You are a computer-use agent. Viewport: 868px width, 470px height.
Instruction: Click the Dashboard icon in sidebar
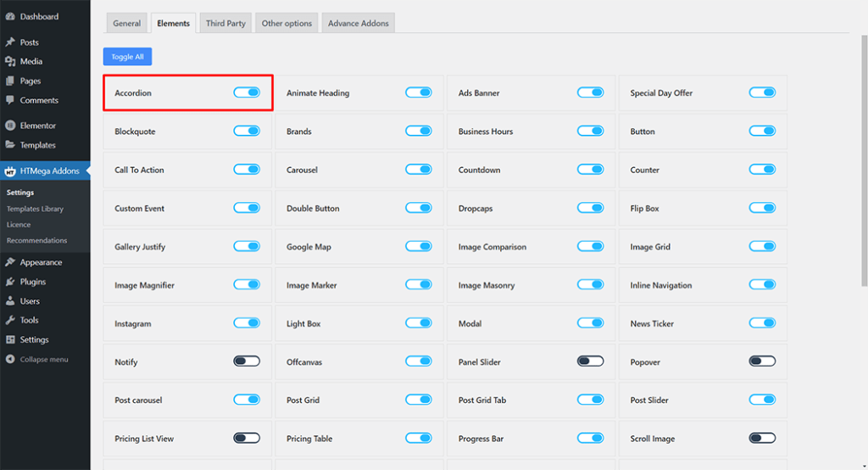10,17
